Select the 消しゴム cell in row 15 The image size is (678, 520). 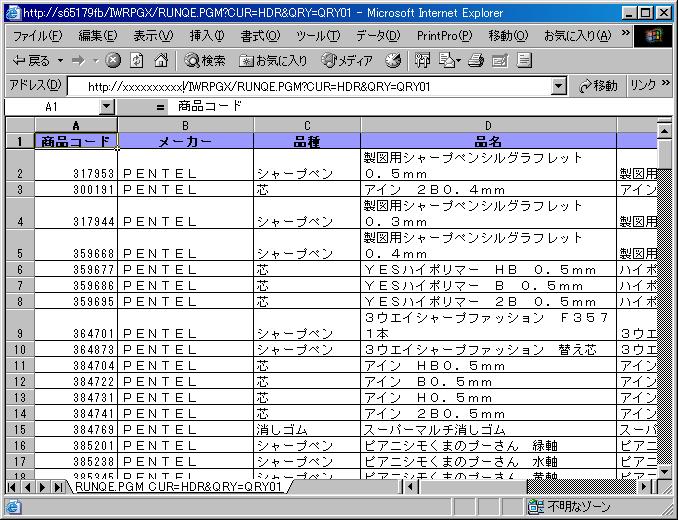pyautogui.click(x=307, y=430)
